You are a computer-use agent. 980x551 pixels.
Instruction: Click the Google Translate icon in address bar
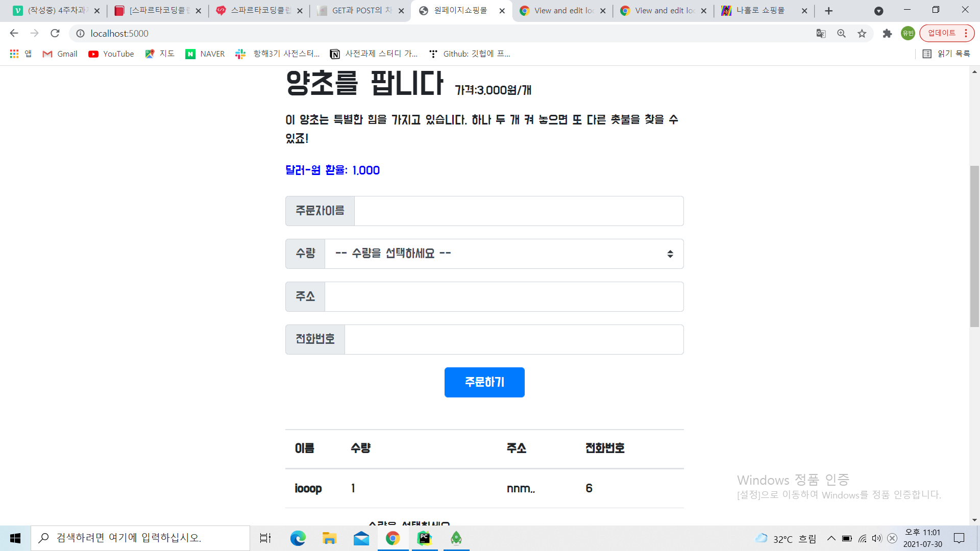(821, 34)
